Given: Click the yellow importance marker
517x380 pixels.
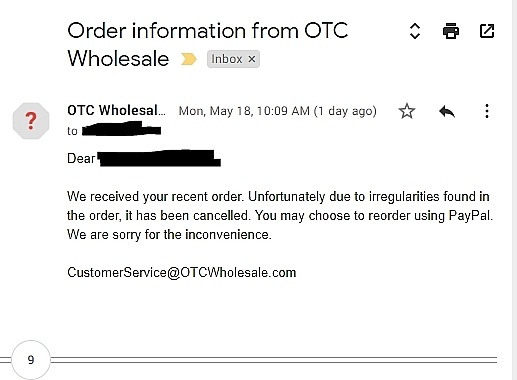Looking at the screenshot, I should pos(188,59).
